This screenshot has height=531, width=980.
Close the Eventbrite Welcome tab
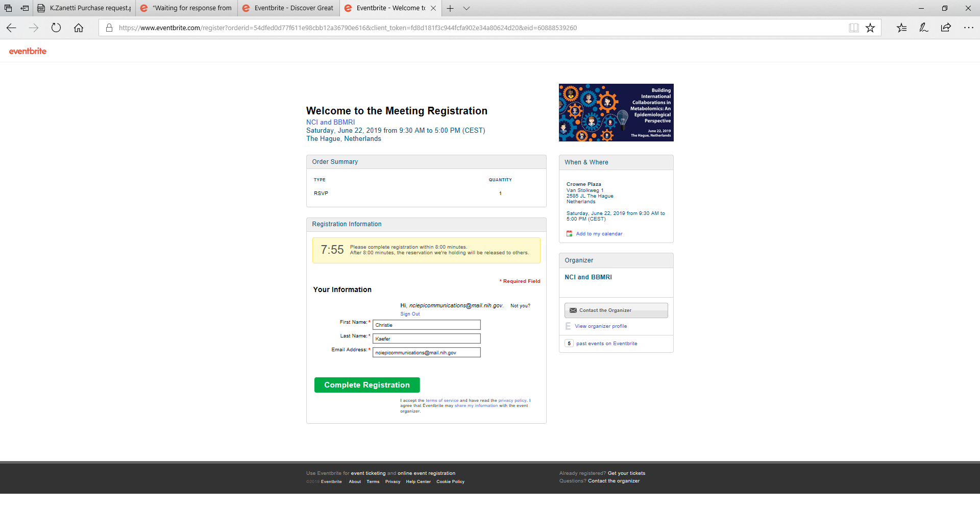click(x=433, y=8)
